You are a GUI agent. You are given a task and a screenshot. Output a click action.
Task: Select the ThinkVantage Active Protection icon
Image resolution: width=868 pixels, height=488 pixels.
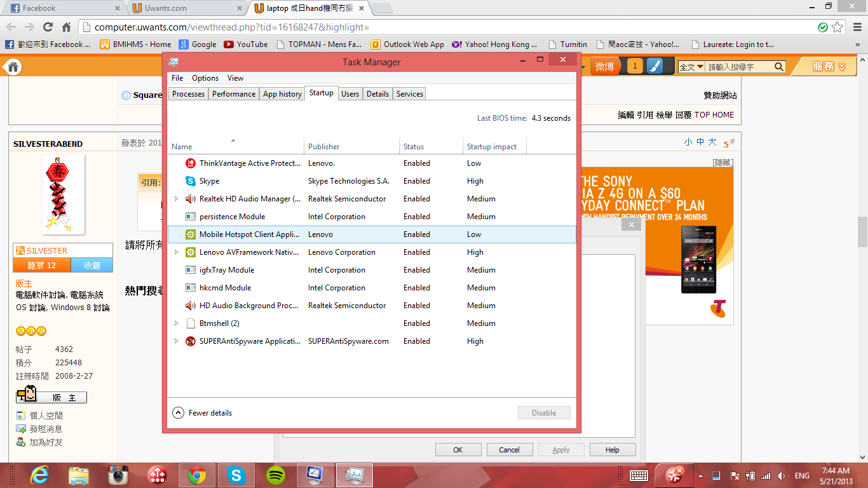coord(190,163)
